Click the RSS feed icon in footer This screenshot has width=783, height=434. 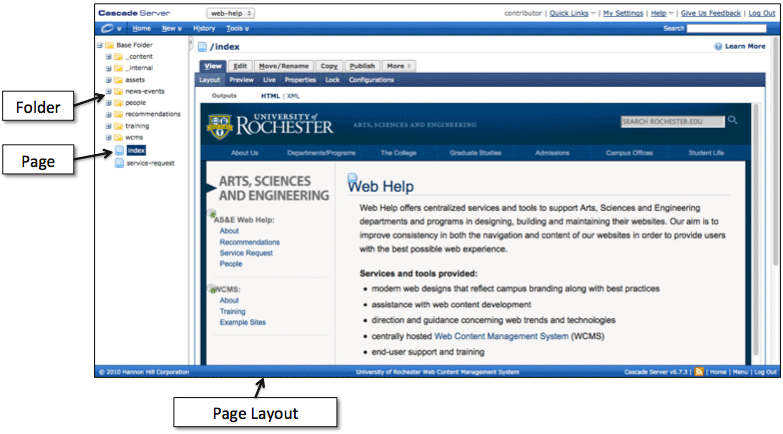(699, 372)
